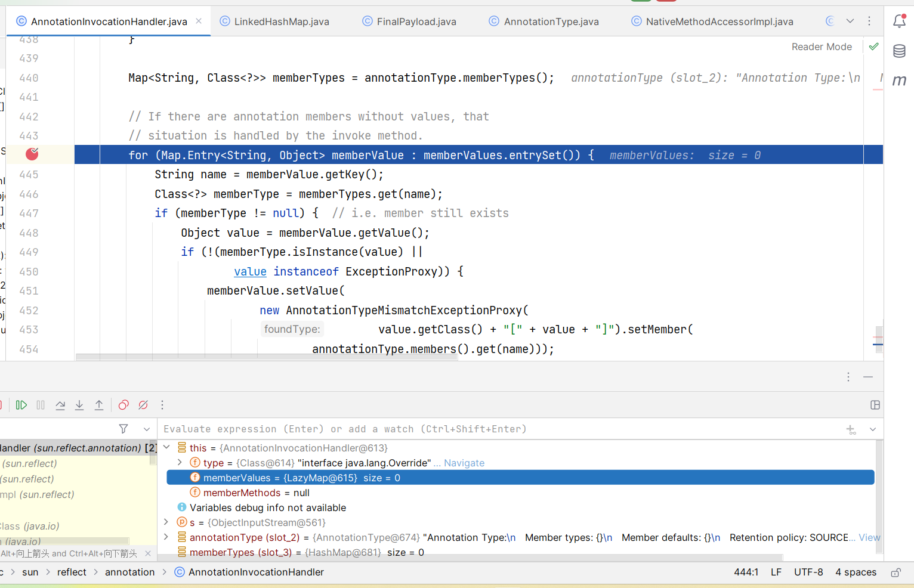914x588 pixels.
Task: Resume program execution in debugger
Action: [x=21, y=405]
